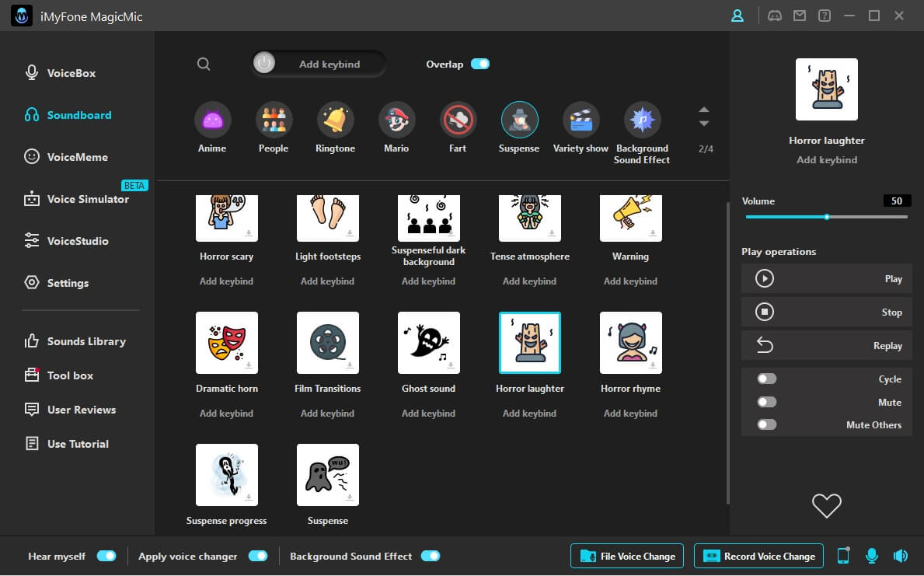The height and width of the screenshot is (576, 924).
Task: Toggle the Hear myself switch
Action: point(106,556)
